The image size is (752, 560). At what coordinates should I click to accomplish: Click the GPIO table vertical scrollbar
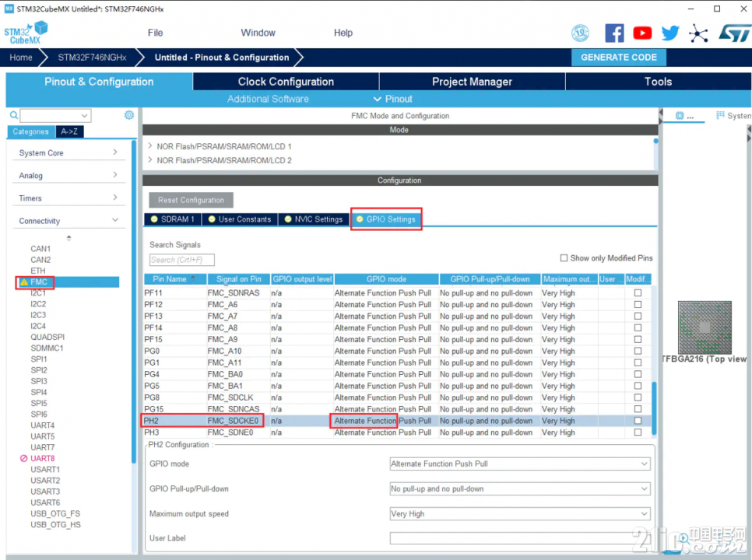[654, 408]
